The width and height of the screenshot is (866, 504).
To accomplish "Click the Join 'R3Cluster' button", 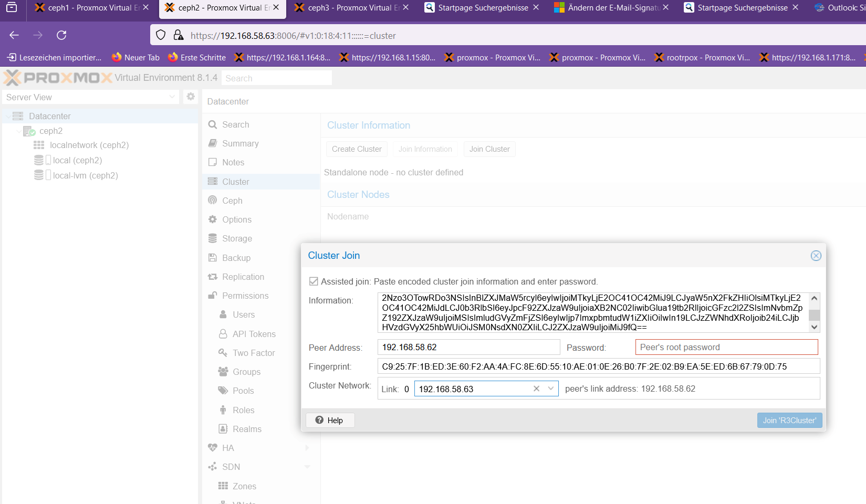I will (789, 421).
